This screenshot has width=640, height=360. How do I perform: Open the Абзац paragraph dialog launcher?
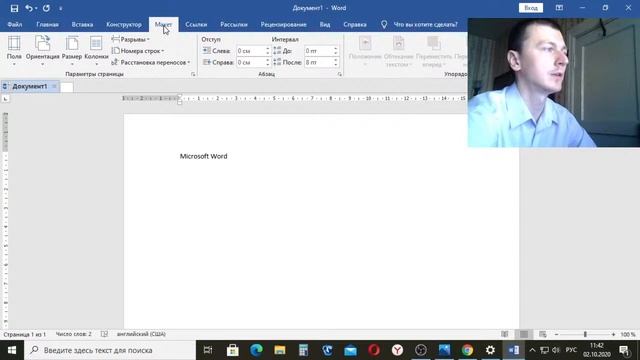coord(340,74)
